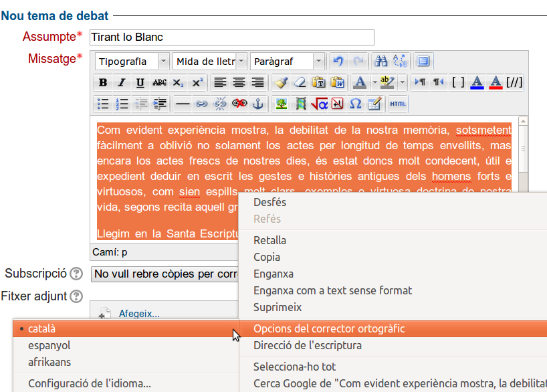This screenshot has height=392, width=547.
Task: Pick afrikaans from the language list
Action: (x=49, y=362)
